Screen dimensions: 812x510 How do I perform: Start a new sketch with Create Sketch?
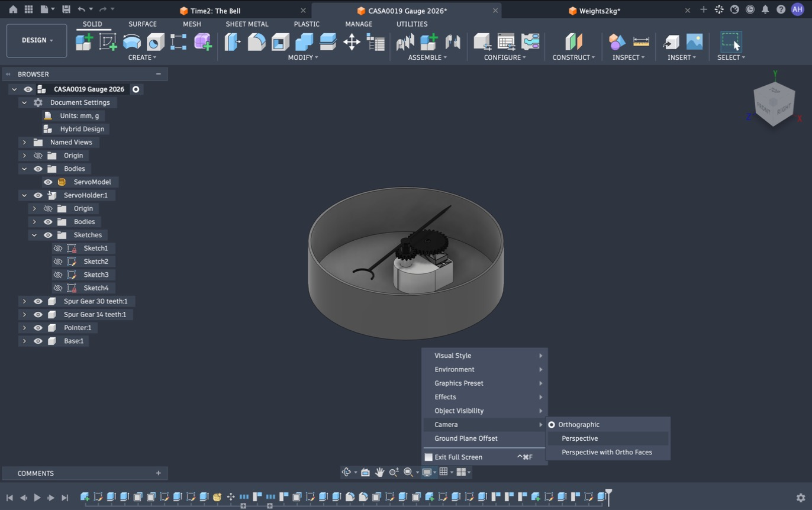tap(108, 42)
